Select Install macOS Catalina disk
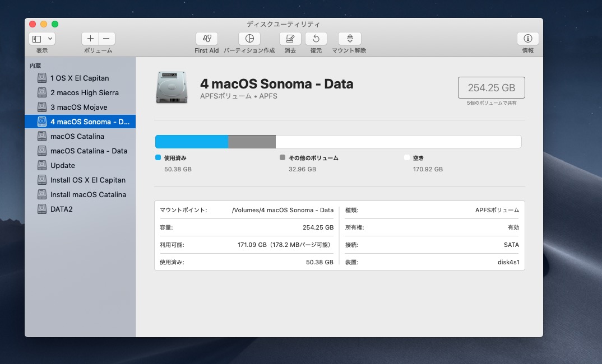 click(x=88, y=195)
